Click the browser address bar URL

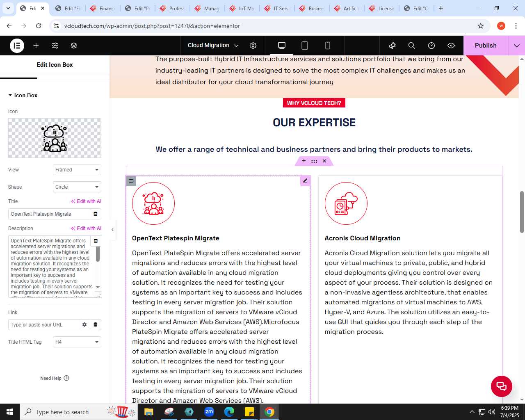[152, 26]
